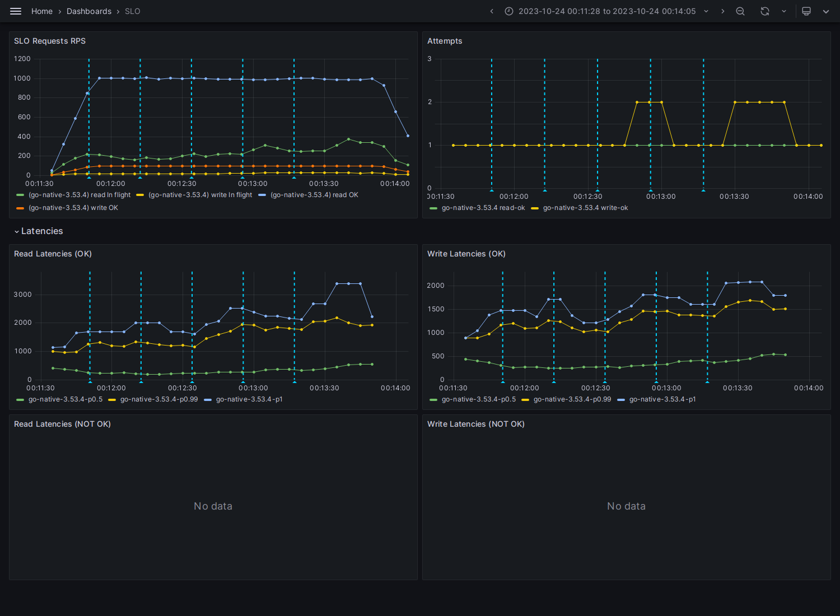
Task: Toggle p0.99 series in Read Latencies legend
Action: point(159,399)
